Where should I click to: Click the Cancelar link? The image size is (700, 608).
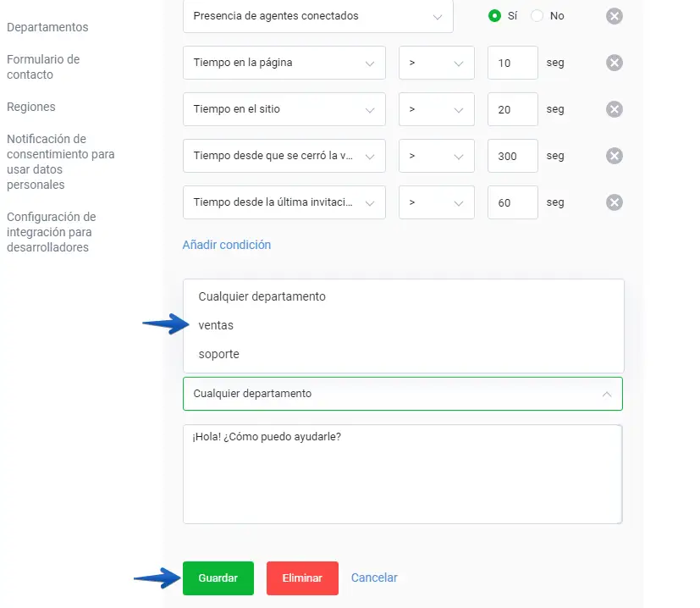click(x=374, y=578)
